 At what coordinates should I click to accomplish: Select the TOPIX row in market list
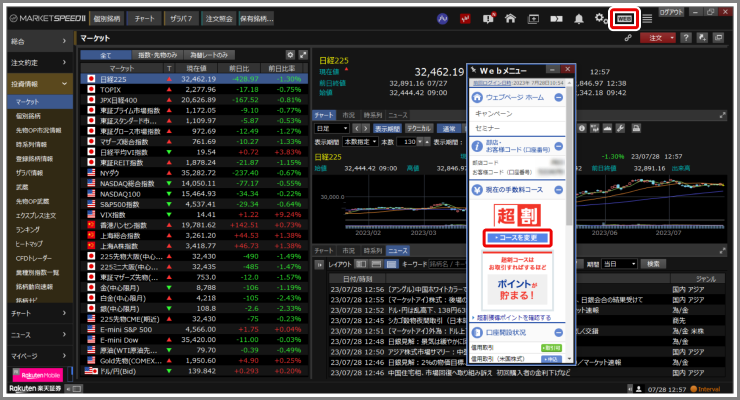194,90
